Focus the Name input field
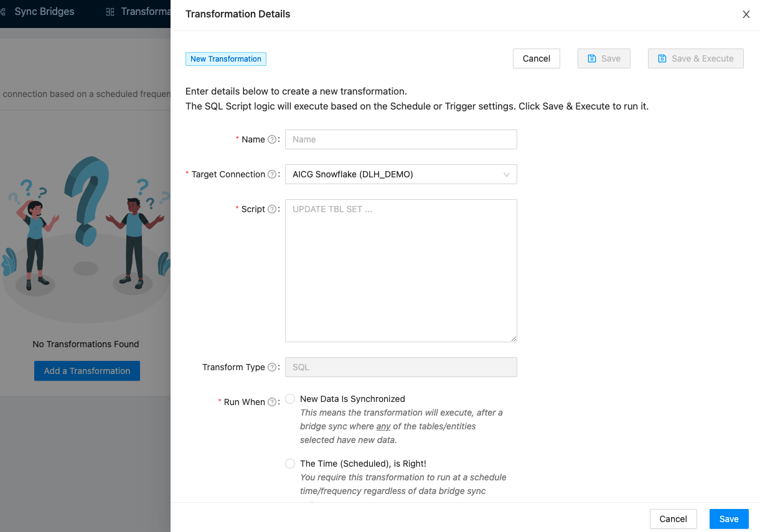This screenshot has width=760, height=532. (401, 139)
